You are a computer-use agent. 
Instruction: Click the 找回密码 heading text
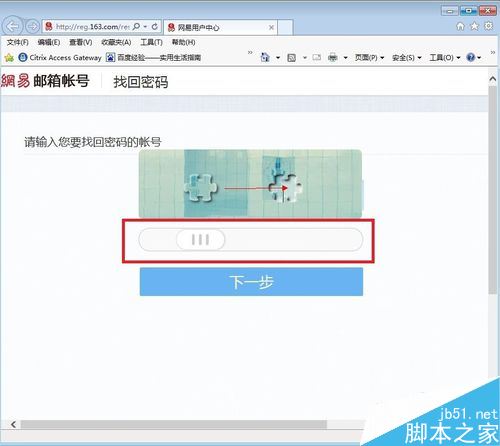141,82
